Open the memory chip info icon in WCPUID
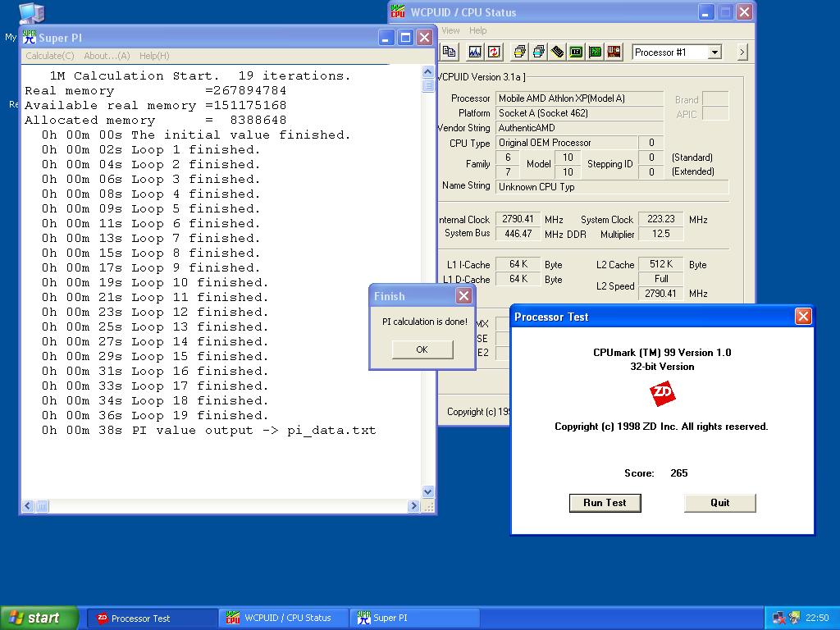Image resolution: width=840 pixels, height=630 pixels. point(557,52)
